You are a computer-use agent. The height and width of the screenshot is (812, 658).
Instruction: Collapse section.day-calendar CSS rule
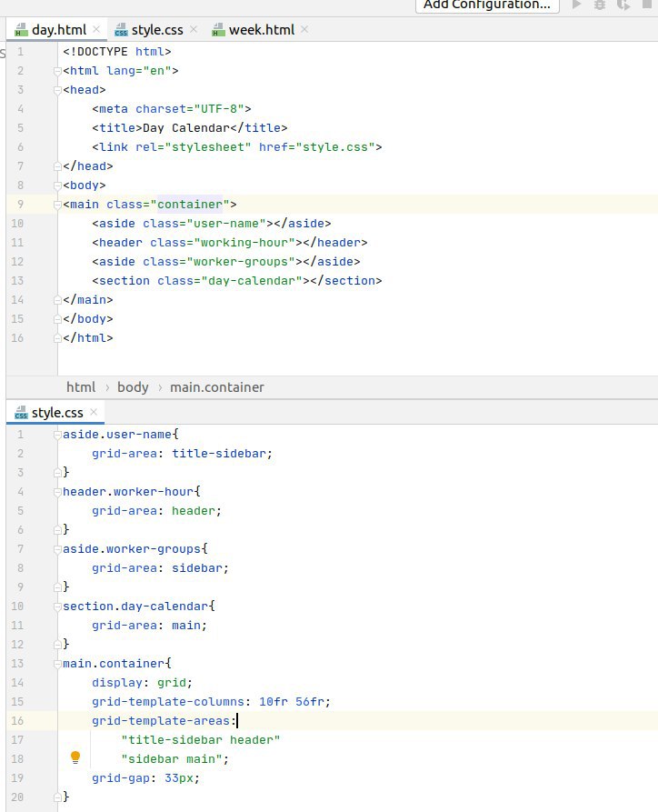coord(57,606)
